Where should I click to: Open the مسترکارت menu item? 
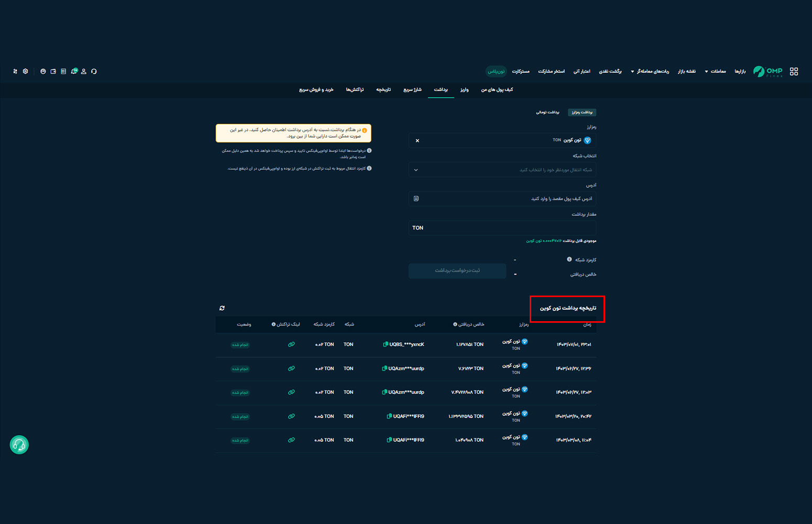point(521,71)
